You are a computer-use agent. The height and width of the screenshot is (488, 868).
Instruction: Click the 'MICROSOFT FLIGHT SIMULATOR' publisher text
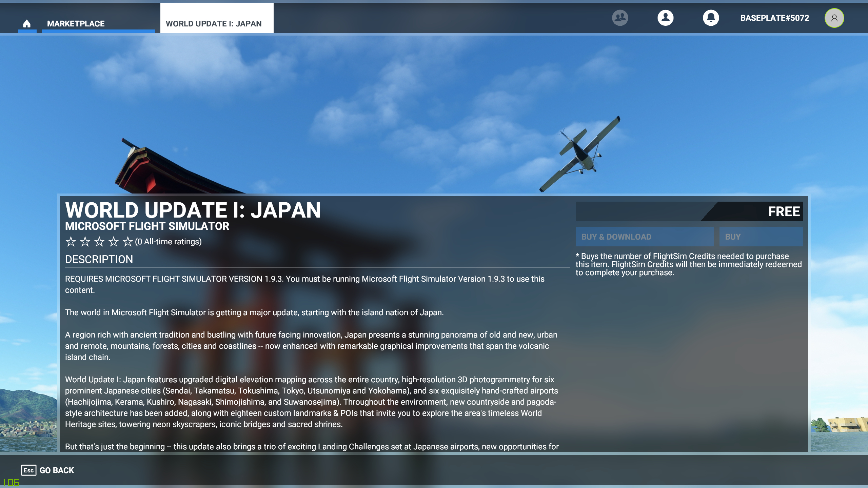click(147, 226)
